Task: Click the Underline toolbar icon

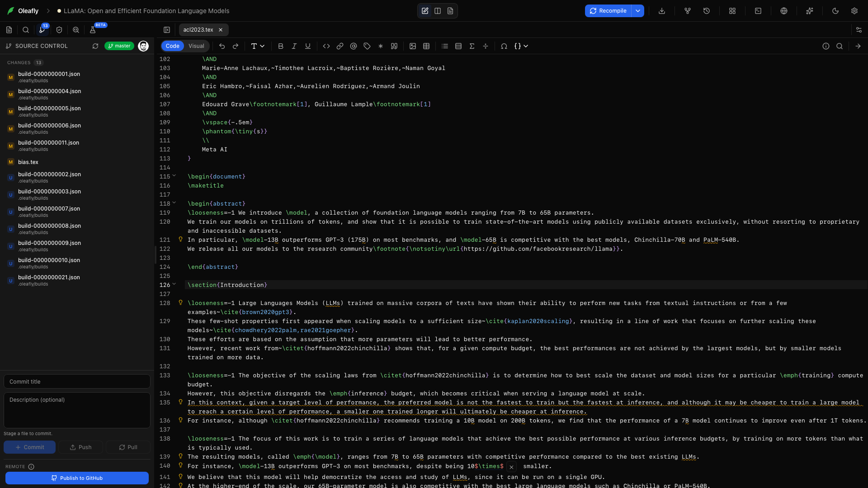Action: [308, 46]
